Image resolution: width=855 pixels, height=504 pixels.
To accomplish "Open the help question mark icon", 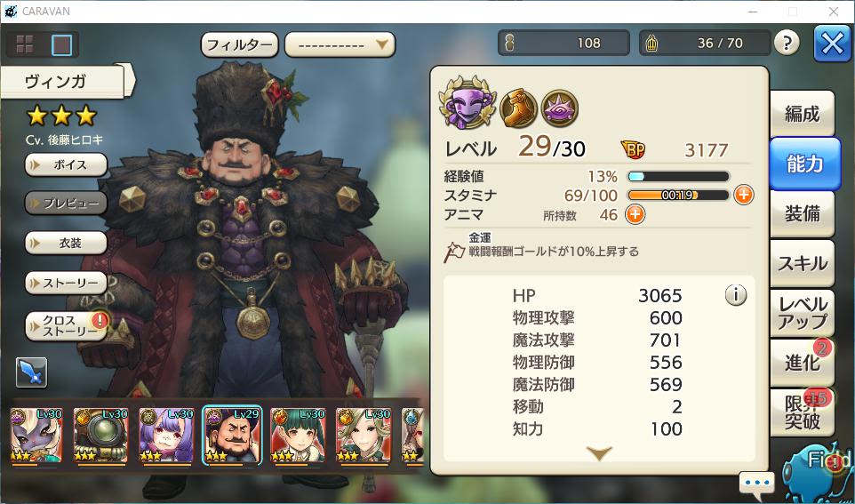I will point(787,43).
